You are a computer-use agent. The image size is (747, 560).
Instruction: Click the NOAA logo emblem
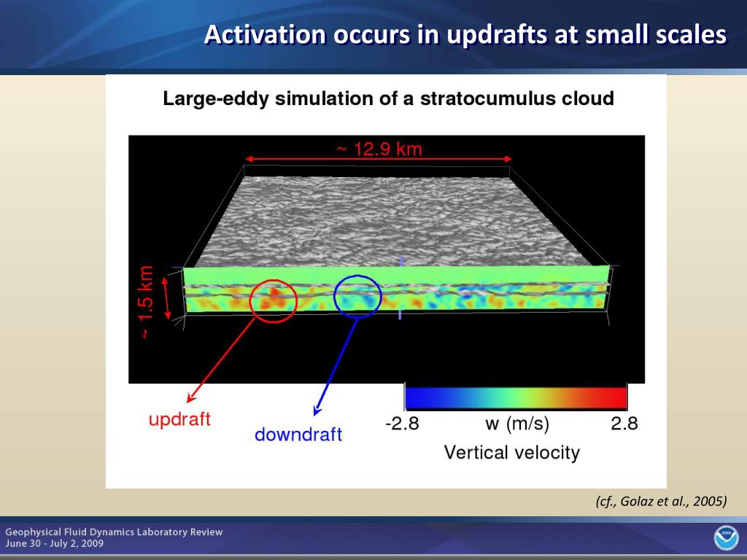click(x=726, y=537)
